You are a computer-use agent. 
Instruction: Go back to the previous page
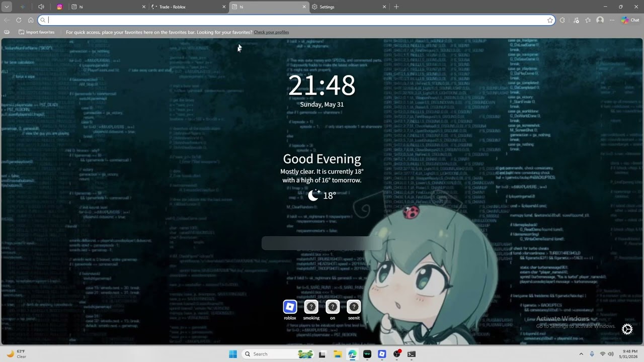7,20
